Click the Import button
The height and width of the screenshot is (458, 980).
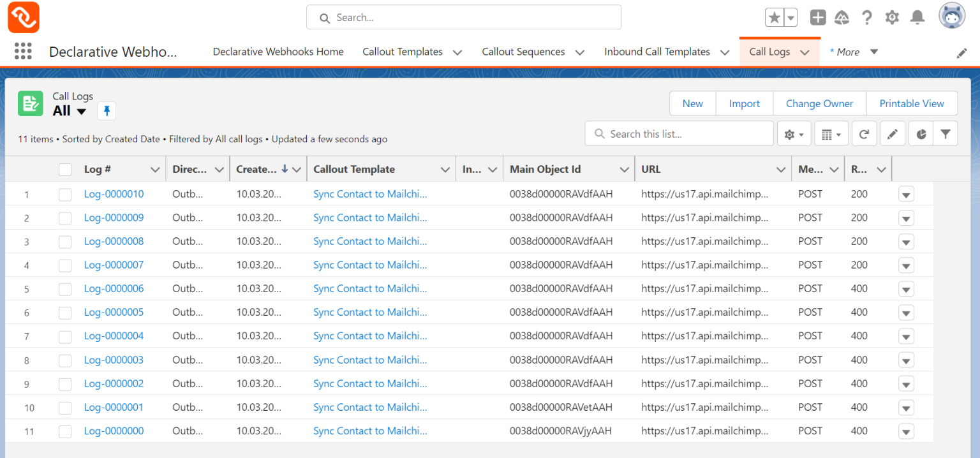click(x=744, y=103)
